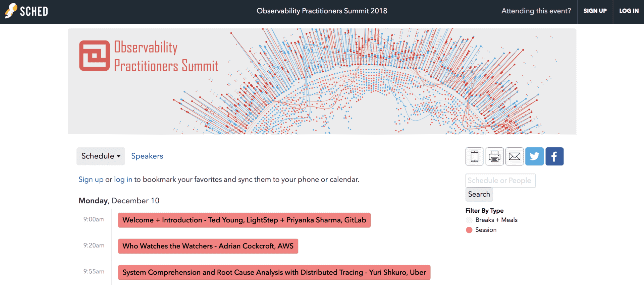Share the event on Facebook
Image resolution: width=644 pixels, height=285 pixels.
point(554,156)
